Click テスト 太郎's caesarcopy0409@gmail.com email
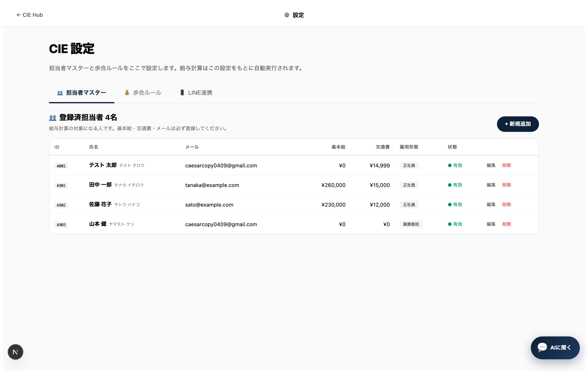588x374 pixels. tap(221, 166)
